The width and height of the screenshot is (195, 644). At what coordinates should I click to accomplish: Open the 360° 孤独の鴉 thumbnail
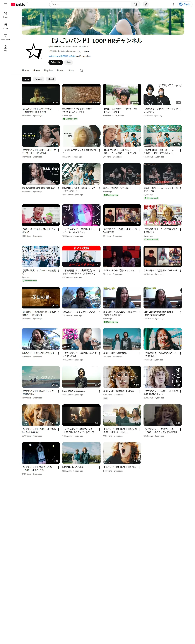[122, 377]
